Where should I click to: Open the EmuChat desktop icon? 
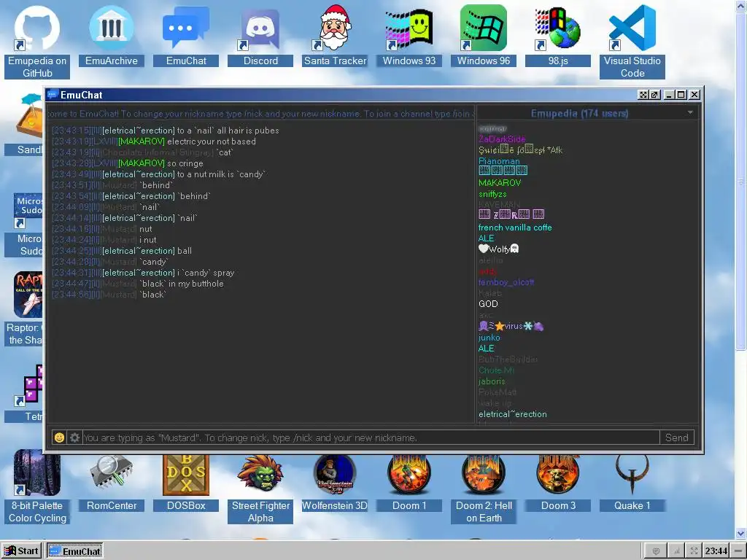(186, 35)
